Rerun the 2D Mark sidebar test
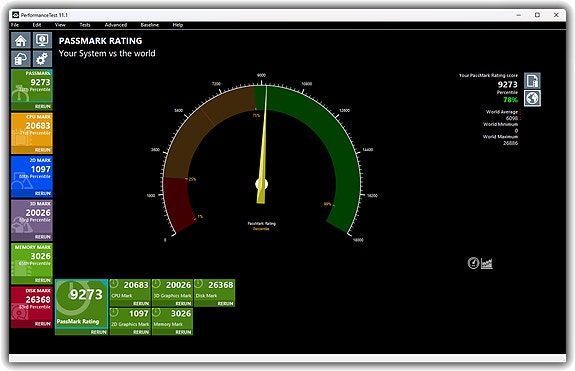Image resolution: width=575 pixels, height=371 pixels. tap(43, 193)
